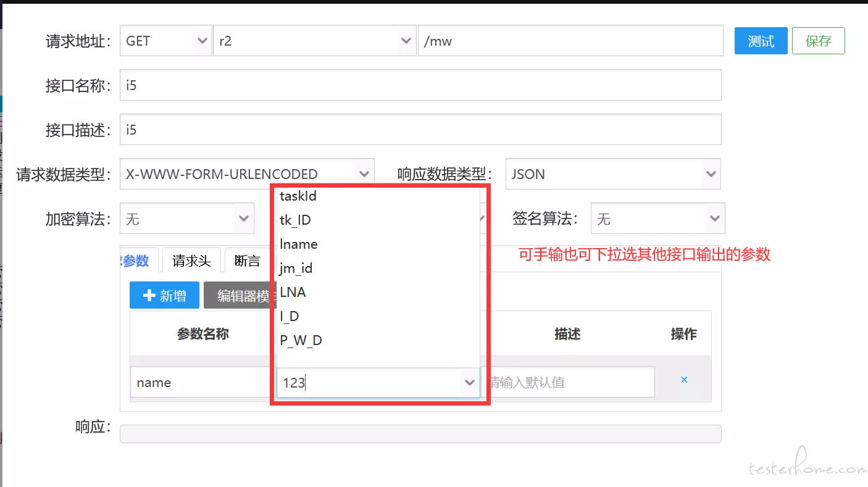
Task: Click the 参数名称 column header
Action: click(x=202, y=334)
